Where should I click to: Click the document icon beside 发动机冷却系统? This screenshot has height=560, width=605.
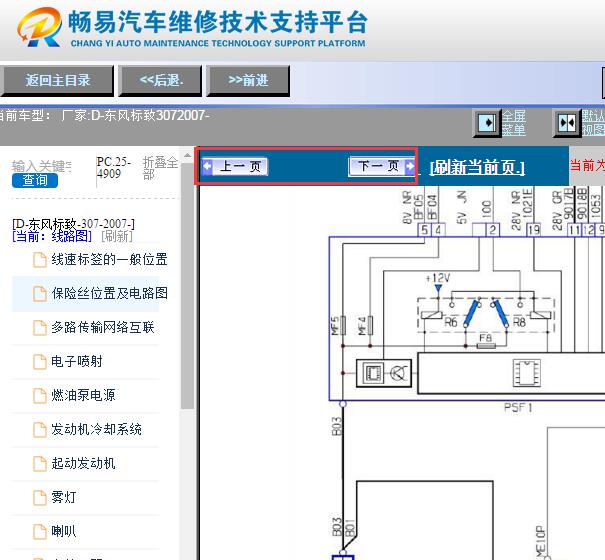click(x=40, y=430)
